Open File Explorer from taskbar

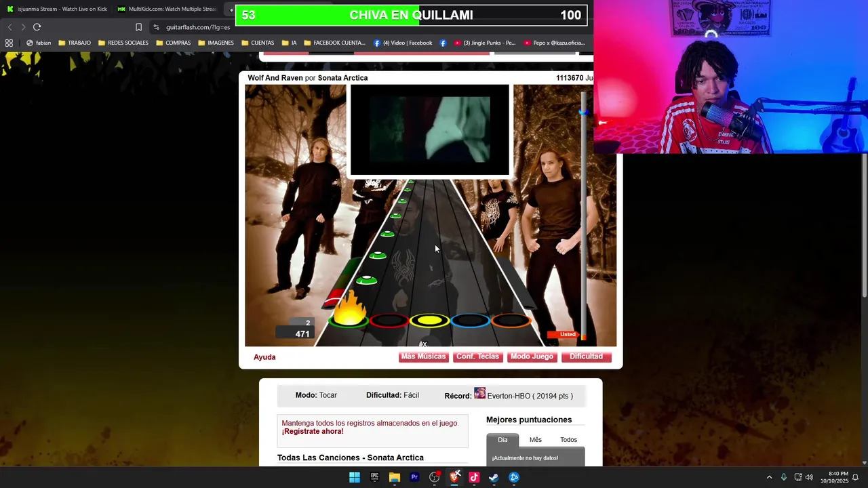tap(394, 477)
